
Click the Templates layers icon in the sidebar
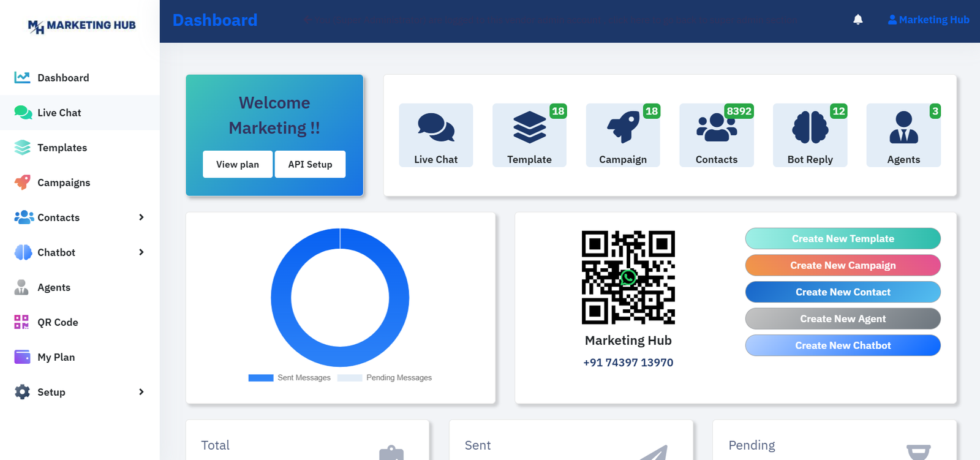tap(22, 147)
